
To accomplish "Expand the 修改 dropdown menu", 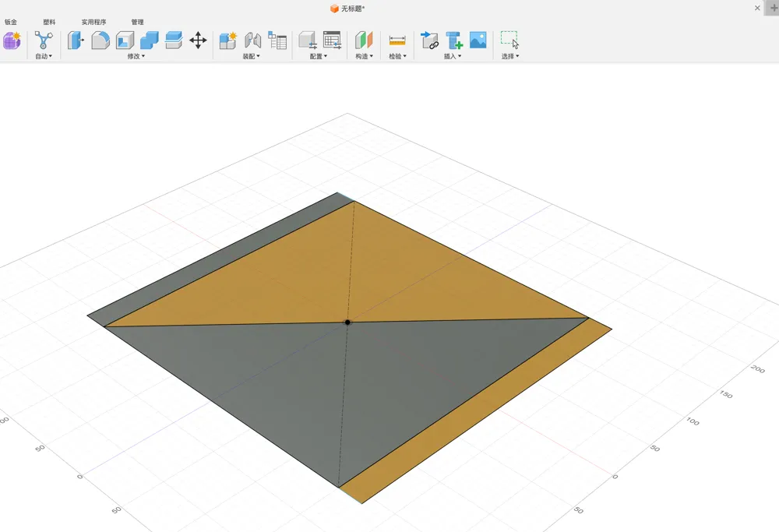I will 136,57.
